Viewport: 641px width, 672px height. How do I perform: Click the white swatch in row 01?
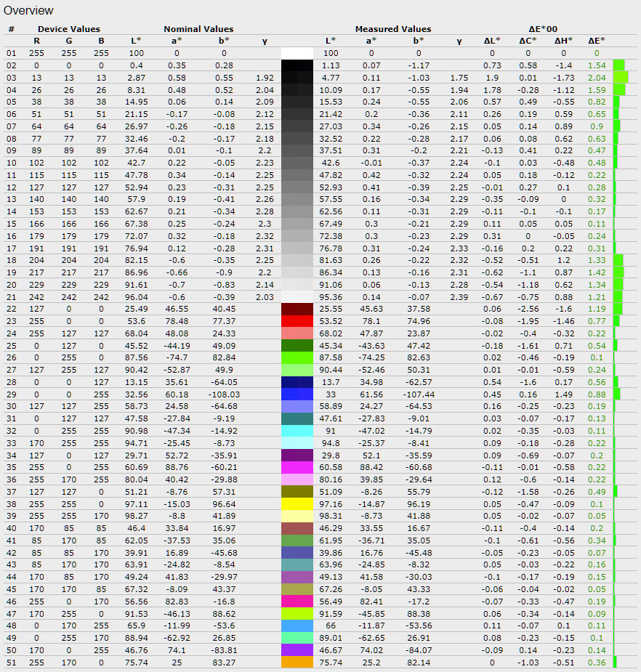298,53
